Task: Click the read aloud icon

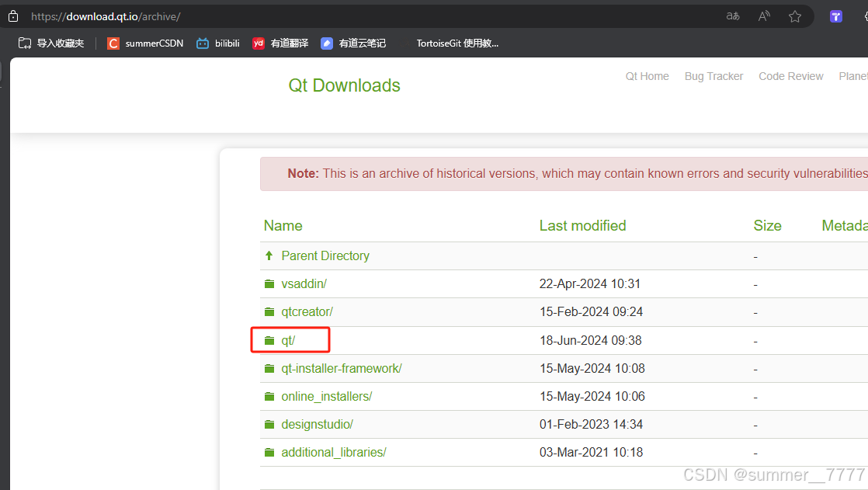Action: 764,16
